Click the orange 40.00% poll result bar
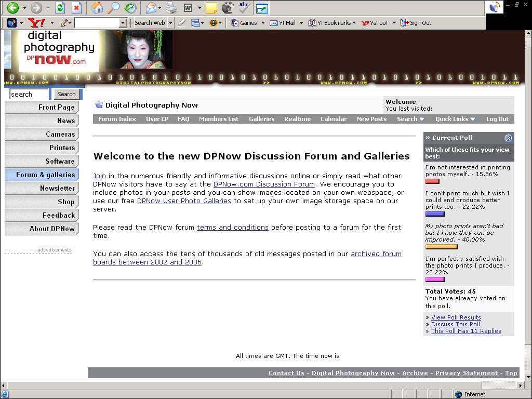 (441, 246)
